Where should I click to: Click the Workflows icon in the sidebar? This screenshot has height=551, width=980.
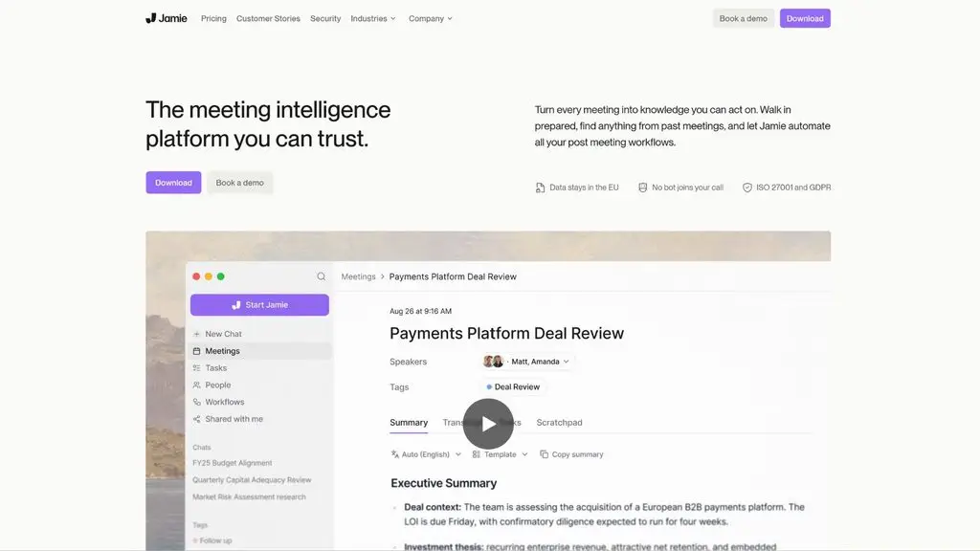(196, 402)
